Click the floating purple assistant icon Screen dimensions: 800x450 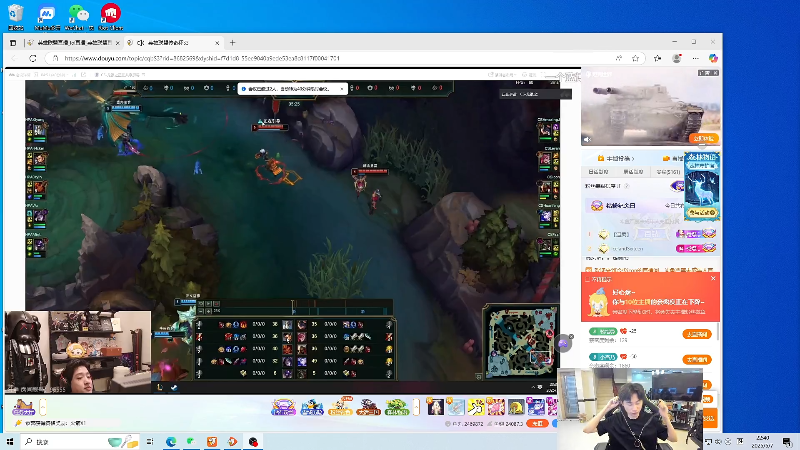563,343
